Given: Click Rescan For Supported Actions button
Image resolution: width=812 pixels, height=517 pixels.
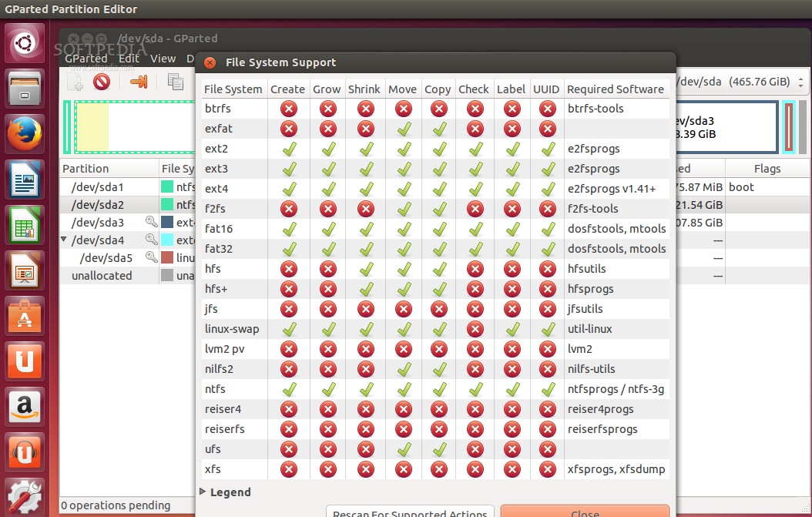Looking at the screenshot, I should (x=411, y=512).
